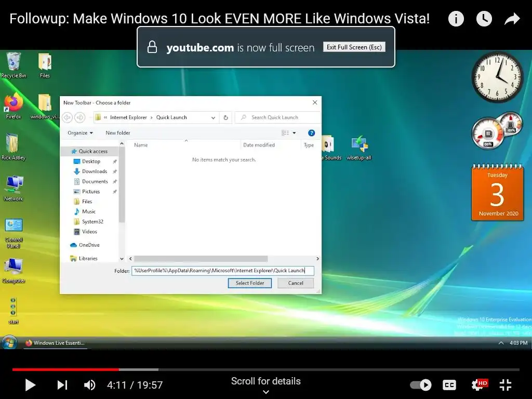Click Exit Full Screen (Esc) button

(x=354, y=47)
